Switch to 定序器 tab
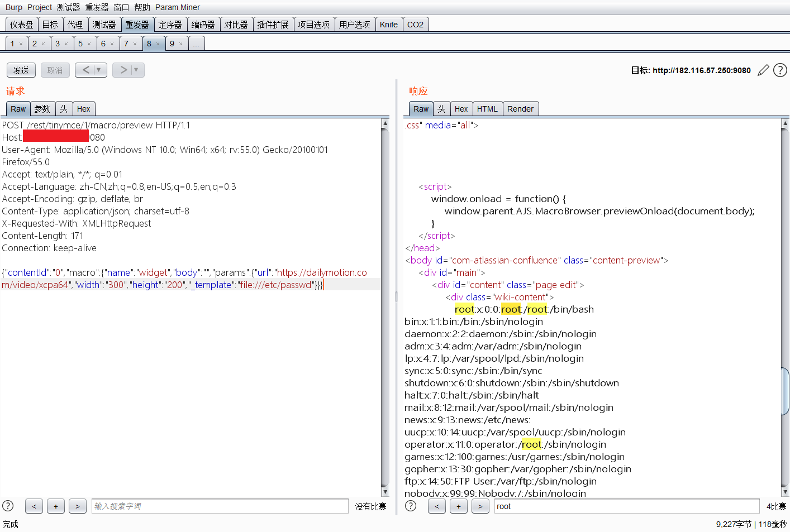 pyautogui.click(x=170, y=25)
